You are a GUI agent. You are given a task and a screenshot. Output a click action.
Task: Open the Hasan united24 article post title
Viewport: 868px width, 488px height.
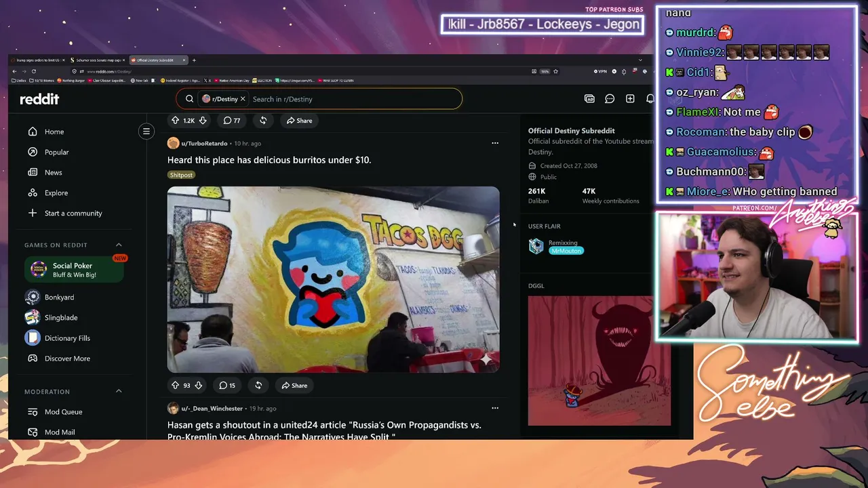coord(324,430)
